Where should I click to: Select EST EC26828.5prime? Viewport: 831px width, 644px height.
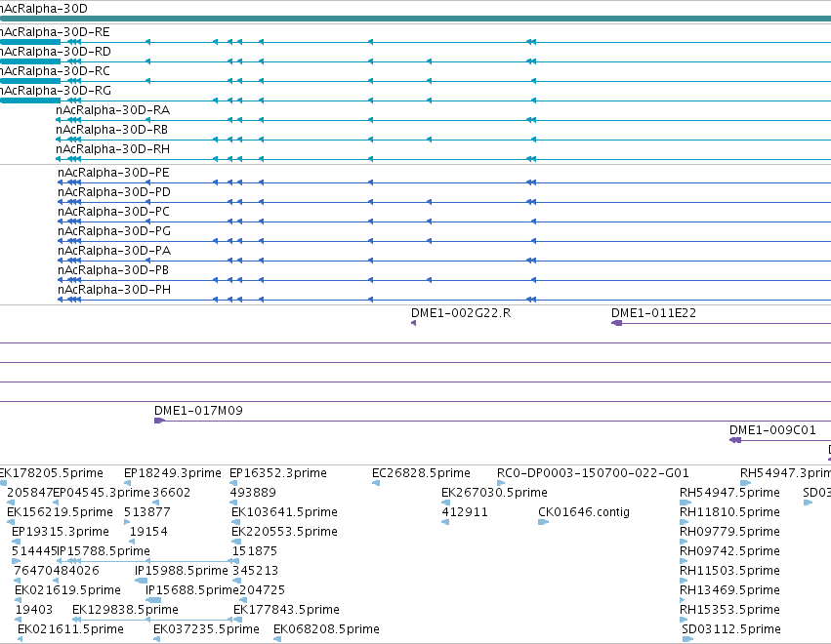(421, 473)
